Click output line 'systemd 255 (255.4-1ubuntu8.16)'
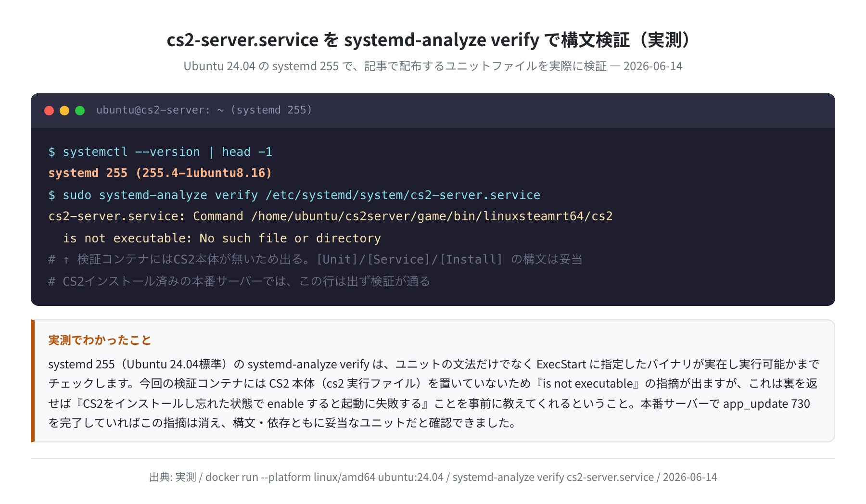This screenshot has height=504, width=866. 160,173
